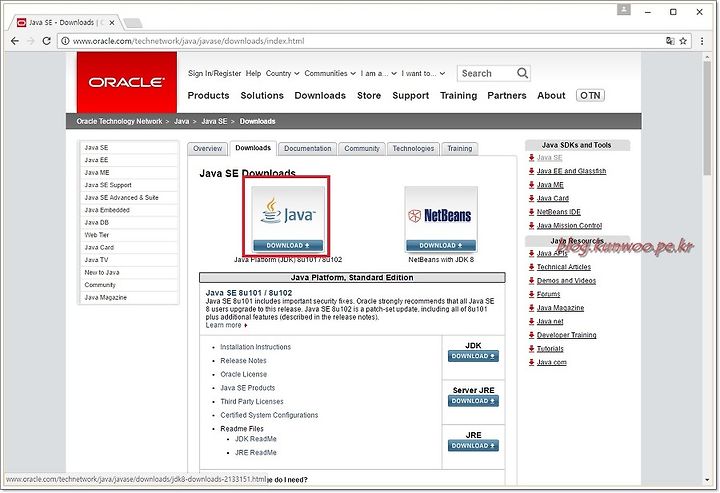720x493 pixels.
Task: Open the About menu
Action: (551, 95)
